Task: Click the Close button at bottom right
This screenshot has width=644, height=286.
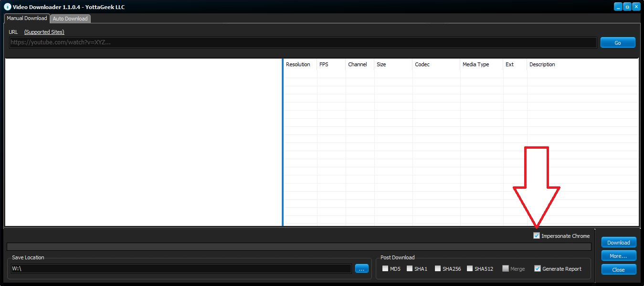Action: [x=619, y=269]
